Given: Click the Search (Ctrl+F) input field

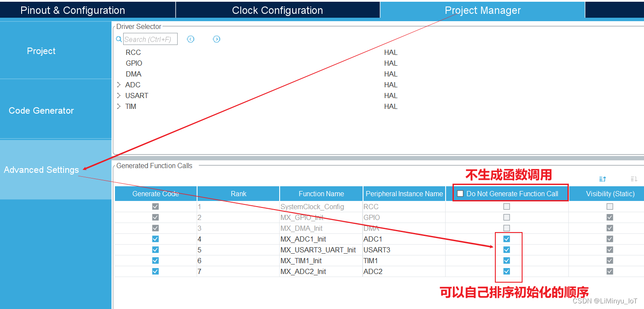Looking at the screenshot, I should (150, 39).
